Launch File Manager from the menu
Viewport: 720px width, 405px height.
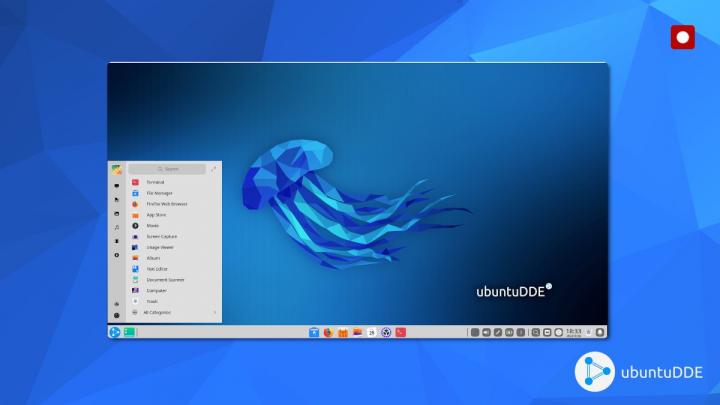(x=159, y=193)
